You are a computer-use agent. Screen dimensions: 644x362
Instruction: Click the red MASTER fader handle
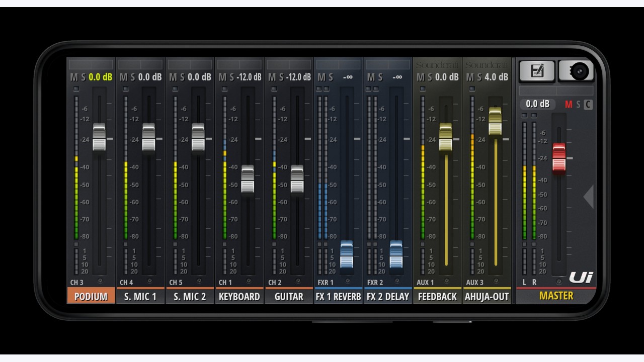[x=559, y=157]
